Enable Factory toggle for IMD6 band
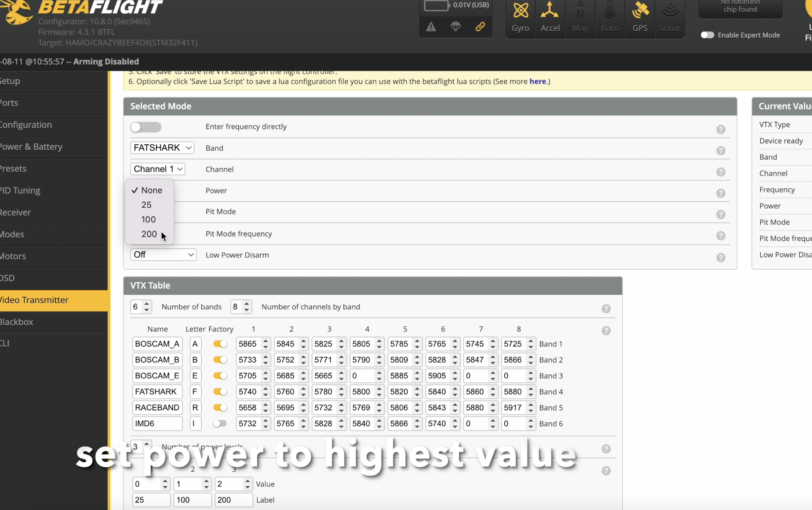The width and height of the screenshot is (812, 510). 220,423
